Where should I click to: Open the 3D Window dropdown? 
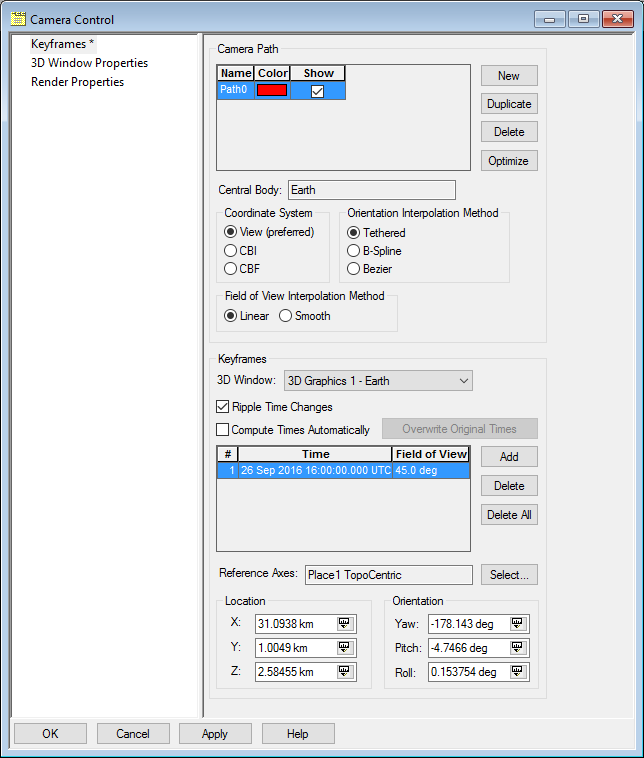[x=378, y=380]
